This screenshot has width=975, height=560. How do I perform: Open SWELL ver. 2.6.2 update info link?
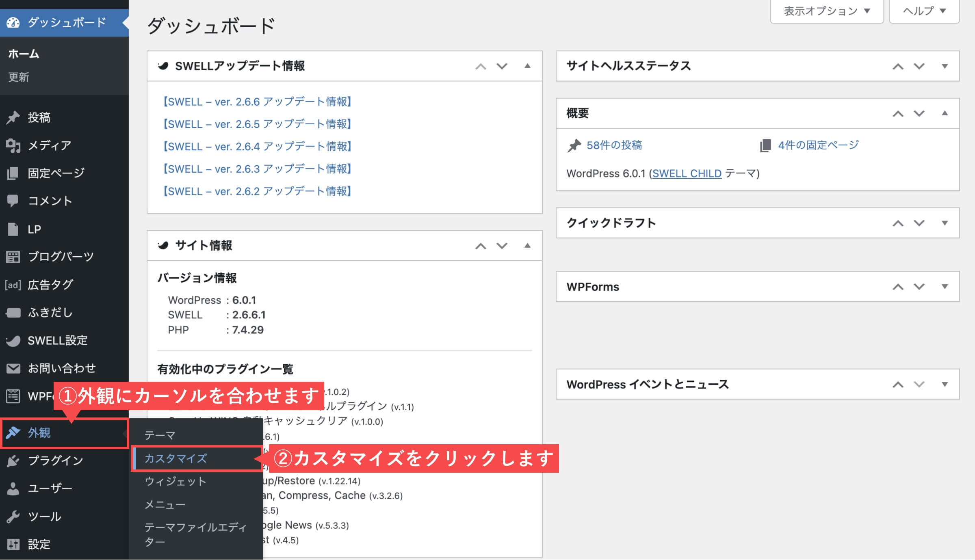[x=257, y=191]
